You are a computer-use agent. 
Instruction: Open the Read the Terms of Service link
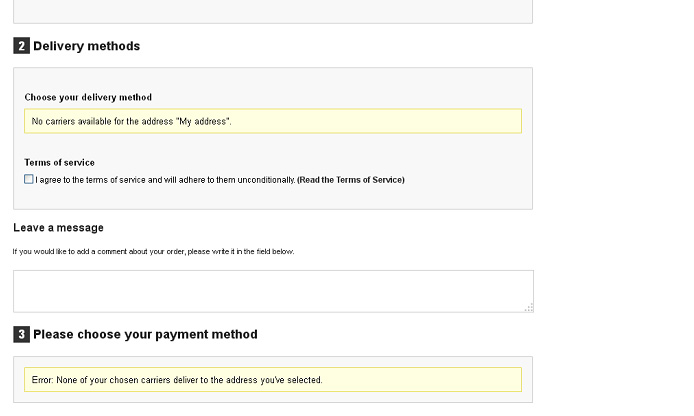[x=351, y=180]
